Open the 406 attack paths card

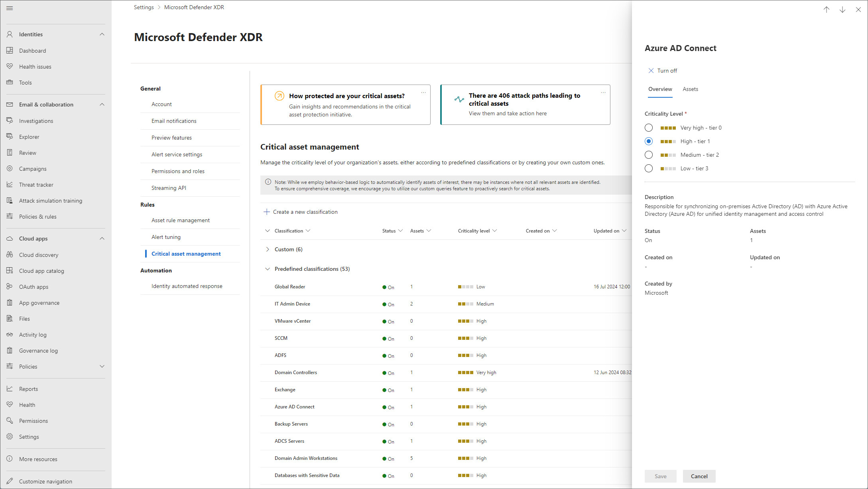[x=525, y=105]
